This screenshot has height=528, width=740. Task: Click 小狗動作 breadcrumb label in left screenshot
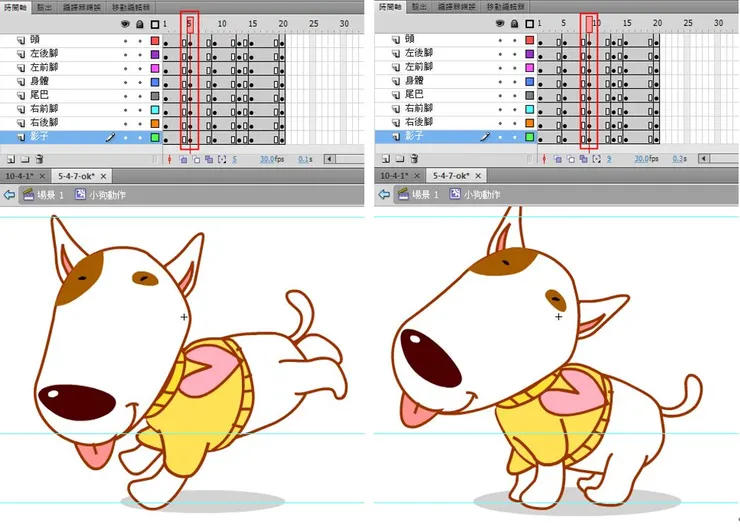pyautogui.click(x=107, y=195)
